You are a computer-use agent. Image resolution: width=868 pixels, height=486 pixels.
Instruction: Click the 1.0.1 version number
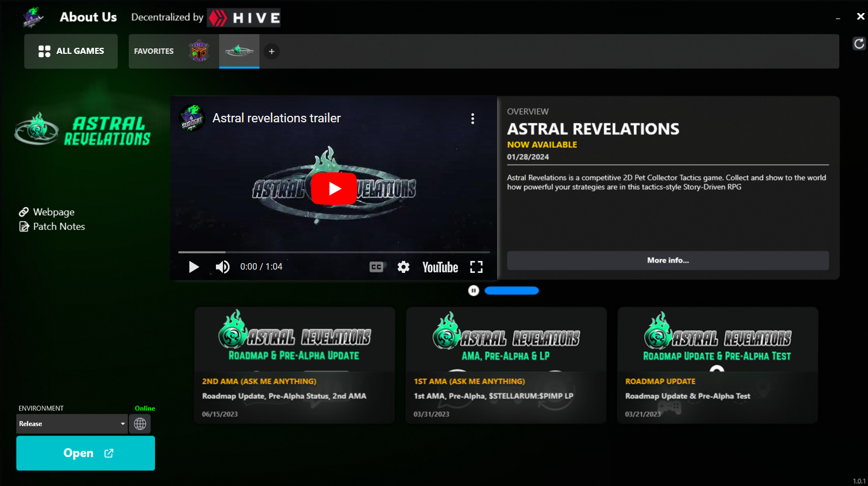coord(859,481)
